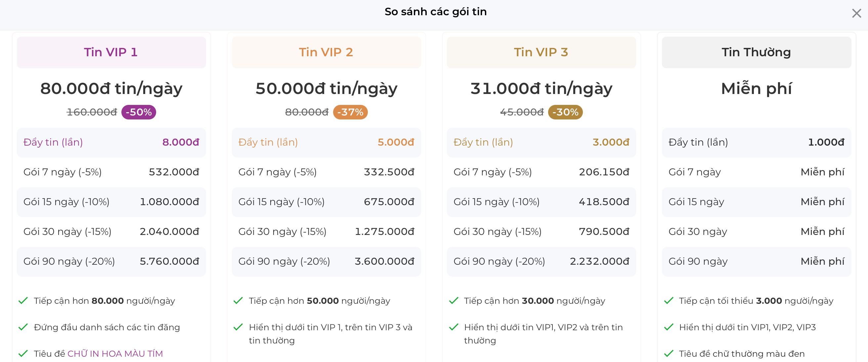Select VIP 2 'Gói 15 ngày' 675.000đ row

tap(326, 202)
